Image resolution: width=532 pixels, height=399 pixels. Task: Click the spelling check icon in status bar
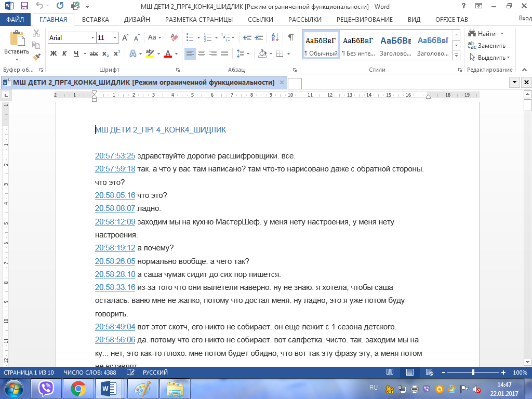[x=130, y=372]
